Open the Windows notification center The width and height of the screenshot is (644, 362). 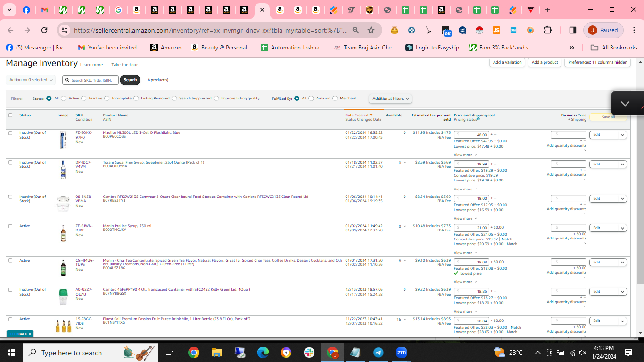628,353
